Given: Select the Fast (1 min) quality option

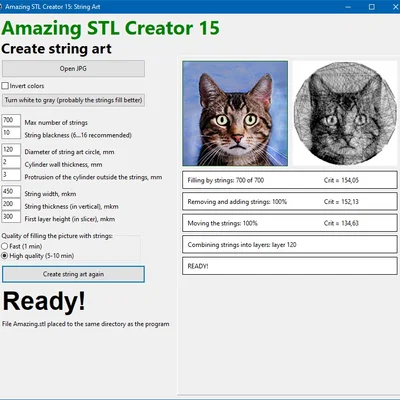Looking at the screenshot, I should 5,246.
